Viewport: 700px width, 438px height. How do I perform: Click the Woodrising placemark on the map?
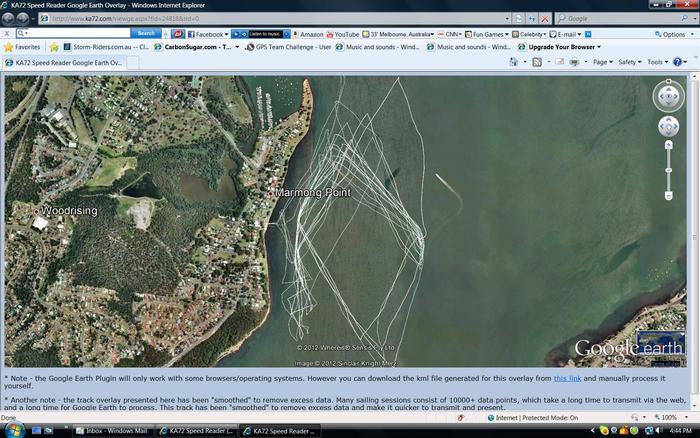(x=36, y=212)
